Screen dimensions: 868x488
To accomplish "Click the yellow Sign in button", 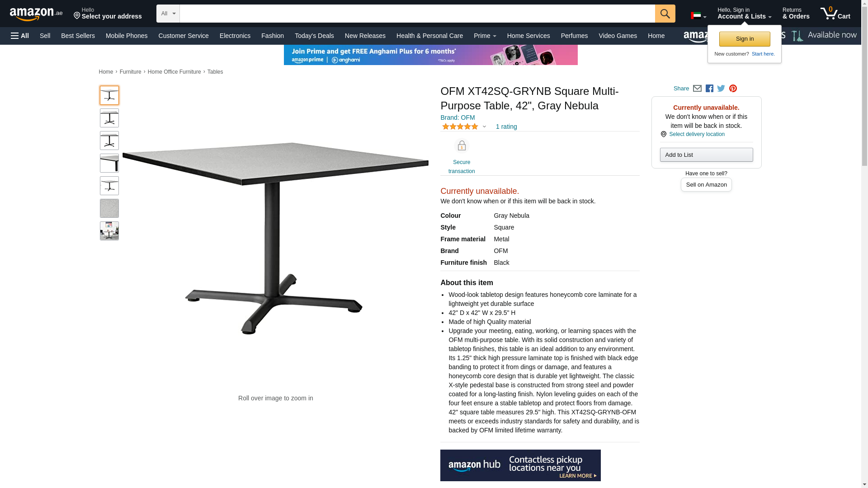I will [x=745, y=39].
